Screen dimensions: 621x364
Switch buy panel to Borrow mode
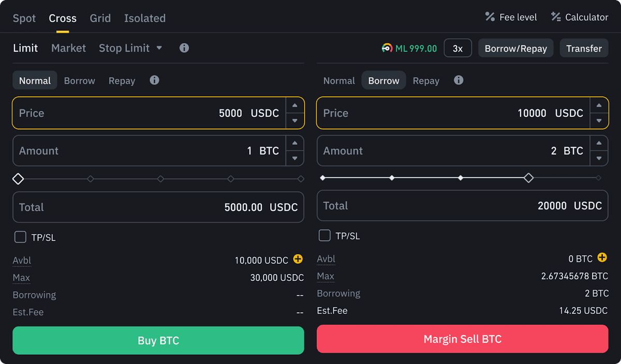point(79,80)
